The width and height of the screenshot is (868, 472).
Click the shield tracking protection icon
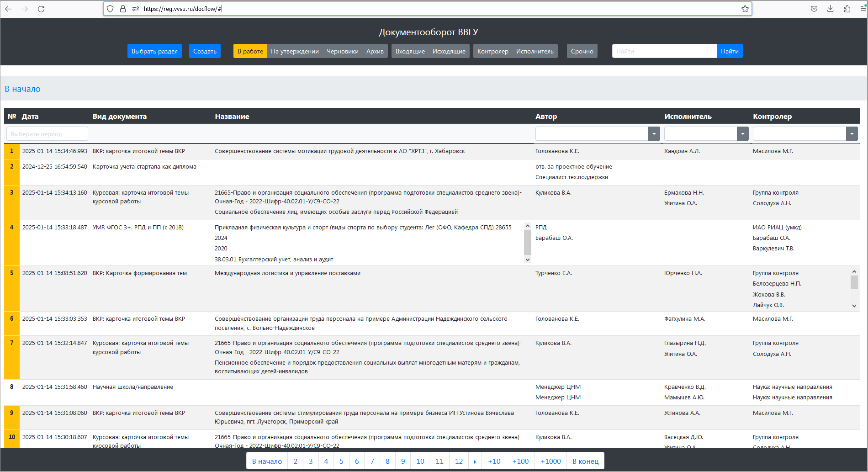tap(110, 9)
